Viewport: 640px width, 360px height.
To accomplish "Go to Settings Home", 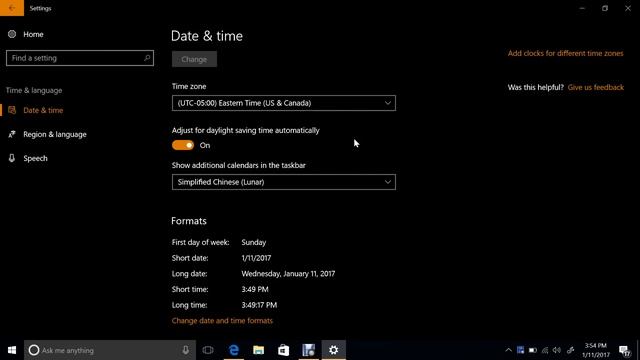I will (26, 34).
